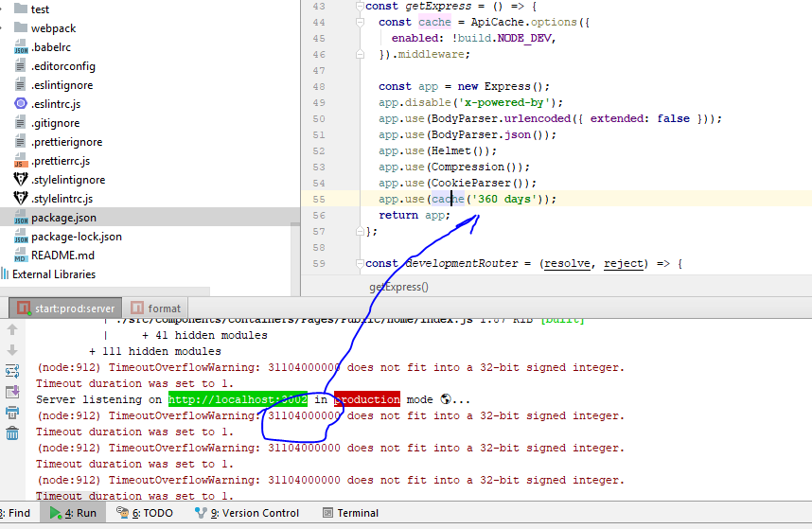The width and height of the screenshot is (812, 529).
Task: Select .gitignore file name
Action: (56, 123)
